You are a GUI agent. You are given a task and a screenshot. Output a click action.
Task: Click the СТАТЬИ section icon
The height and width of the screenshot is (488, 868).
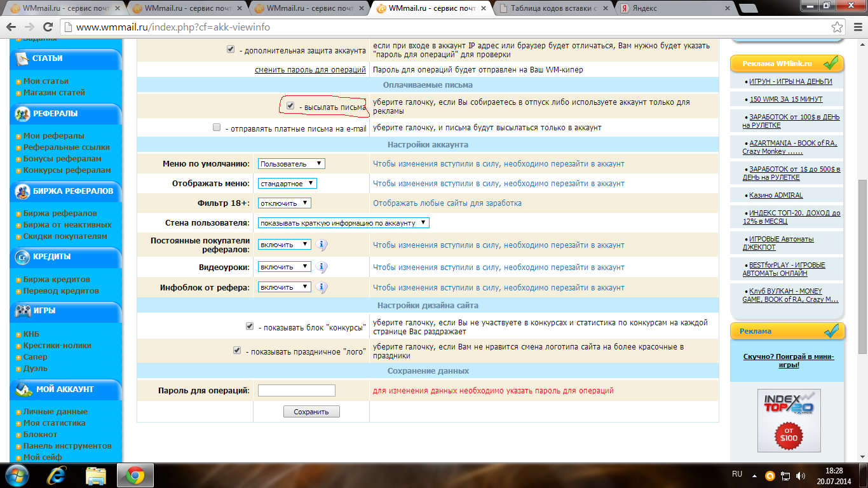click(x=23, y=58)
